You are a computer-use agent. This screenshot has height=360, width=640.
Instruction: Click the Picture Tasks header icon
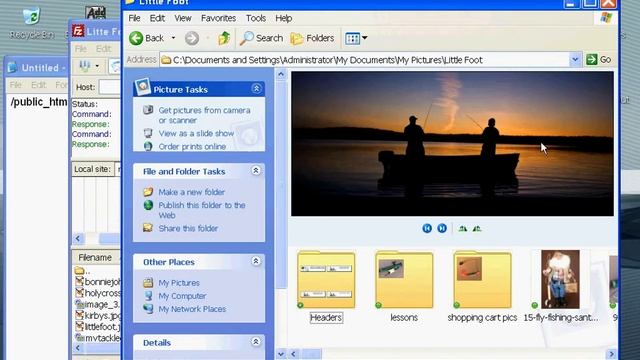click(142, 87)
